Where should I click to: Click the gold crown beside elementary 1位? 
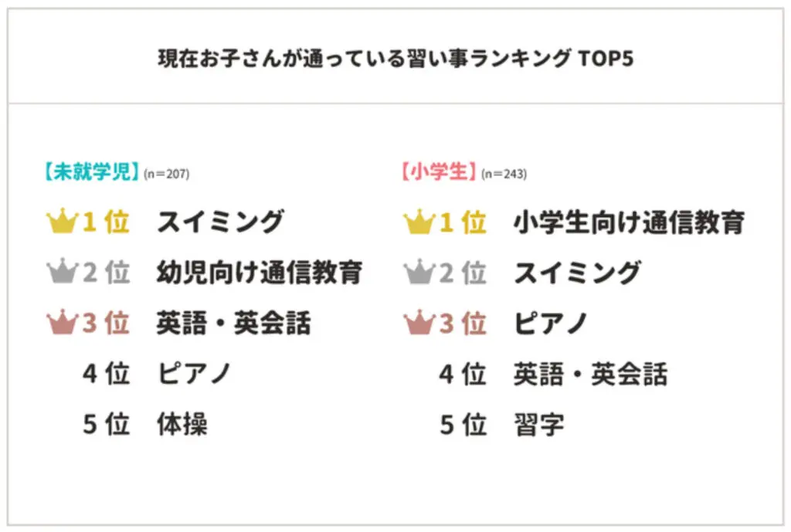click(x=418, y=222)
